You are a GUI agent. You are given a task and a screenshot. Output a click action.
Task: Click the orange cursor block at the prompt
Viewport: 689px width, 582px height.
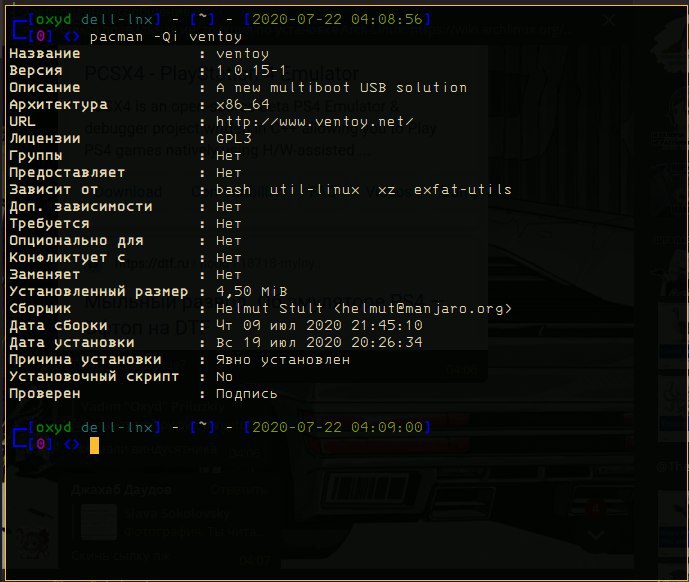tap(94, 445)
